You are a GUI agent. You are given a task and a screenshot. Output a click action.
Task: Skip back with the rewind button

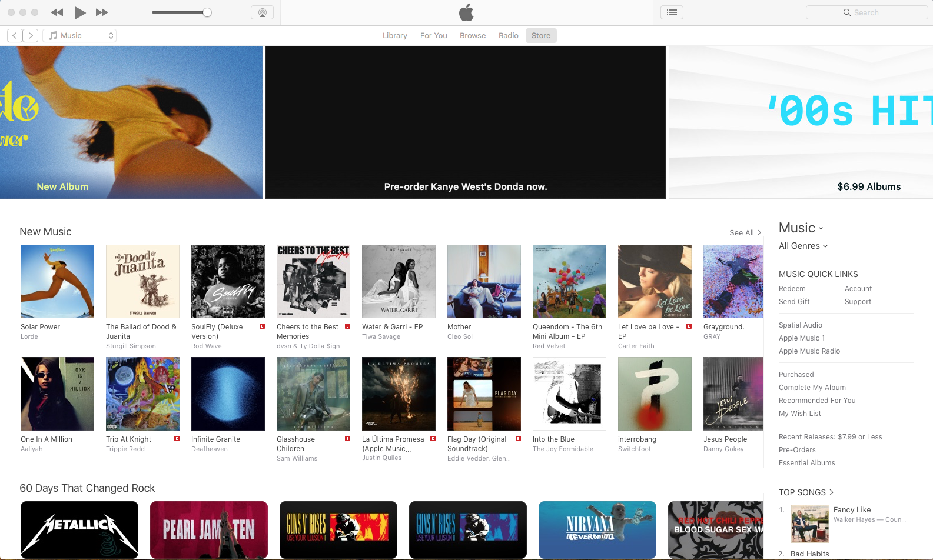coord(57,12)
